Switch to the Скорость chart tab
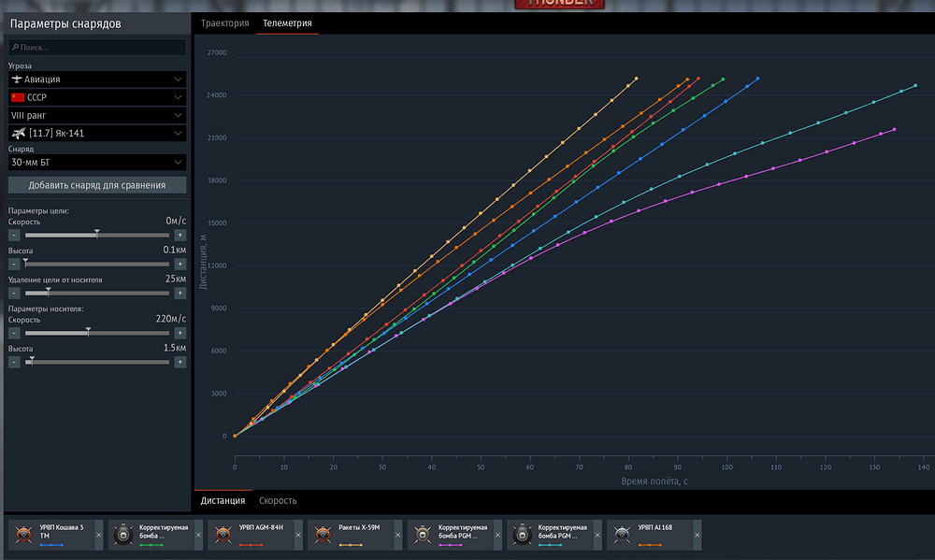The width and height of the screenshot is (935, 560). pyautogui.click(x=278, y=501)
